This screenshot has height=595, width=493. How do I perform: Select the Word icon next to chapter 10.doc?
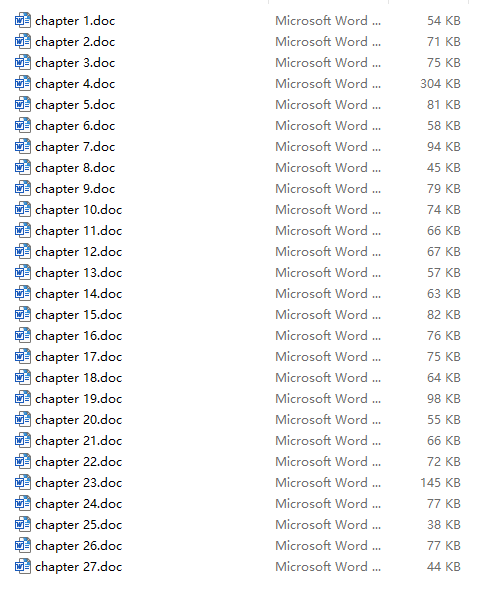[x=23, y=209]
